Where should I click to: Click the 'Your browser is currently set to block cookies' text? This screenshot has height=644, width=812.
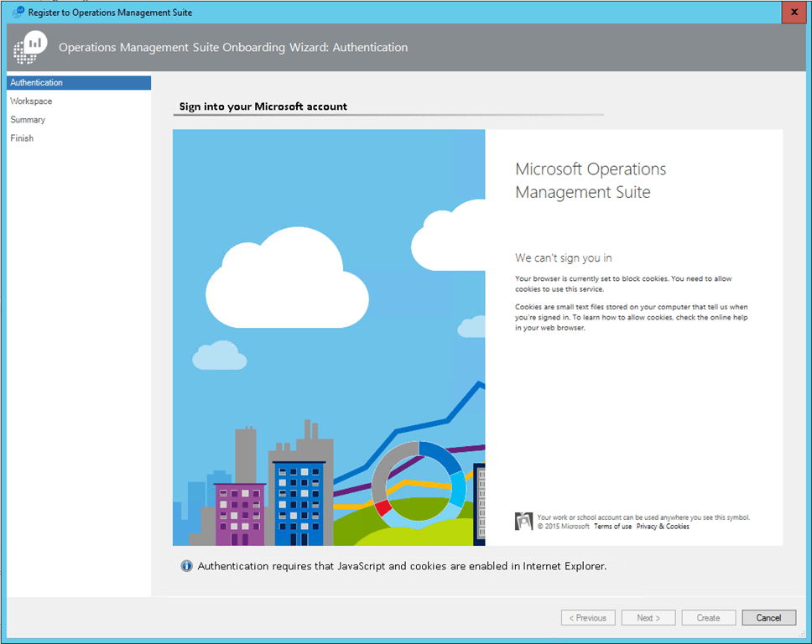click(623, 283)
